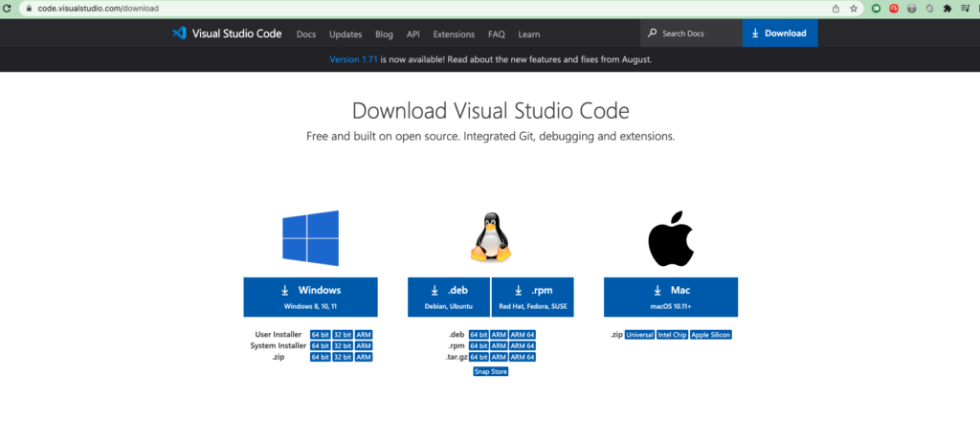
Task: Select Windows .zip 32 bit download
Action: click(x=343, y=357)
